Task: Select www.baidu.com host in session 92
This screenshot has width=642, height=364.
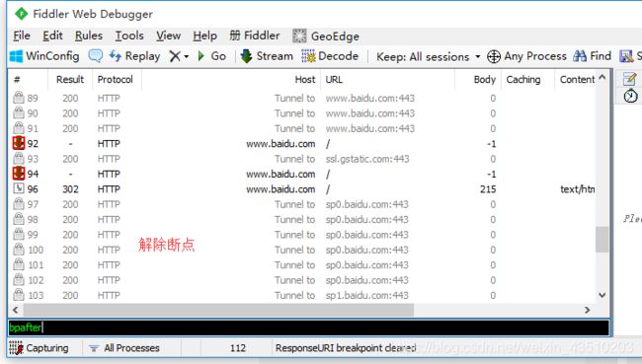Action: (281, 144)
